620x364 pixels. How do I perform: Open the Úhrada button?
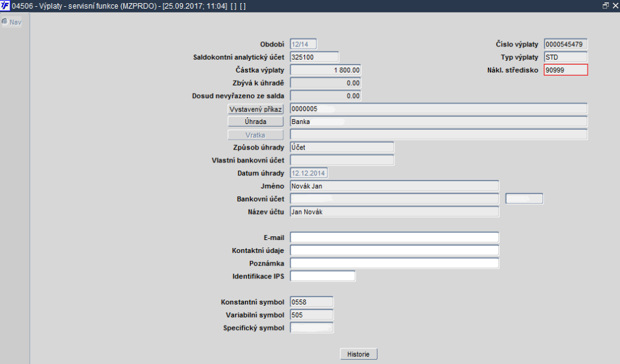click(255, 122)
